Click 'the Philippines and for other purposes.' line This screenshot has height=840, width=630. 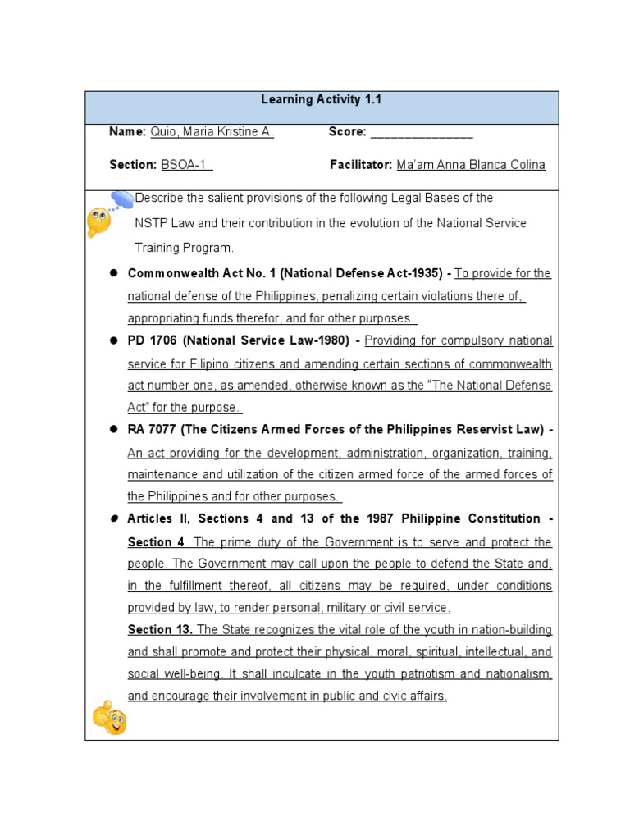coord(234,496)
